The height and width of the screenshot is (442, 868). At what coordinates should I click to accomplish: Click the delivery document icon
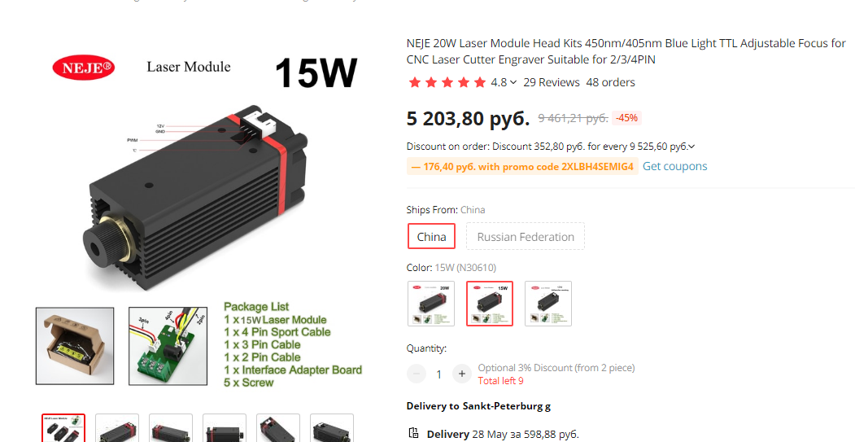click(413, 433)
